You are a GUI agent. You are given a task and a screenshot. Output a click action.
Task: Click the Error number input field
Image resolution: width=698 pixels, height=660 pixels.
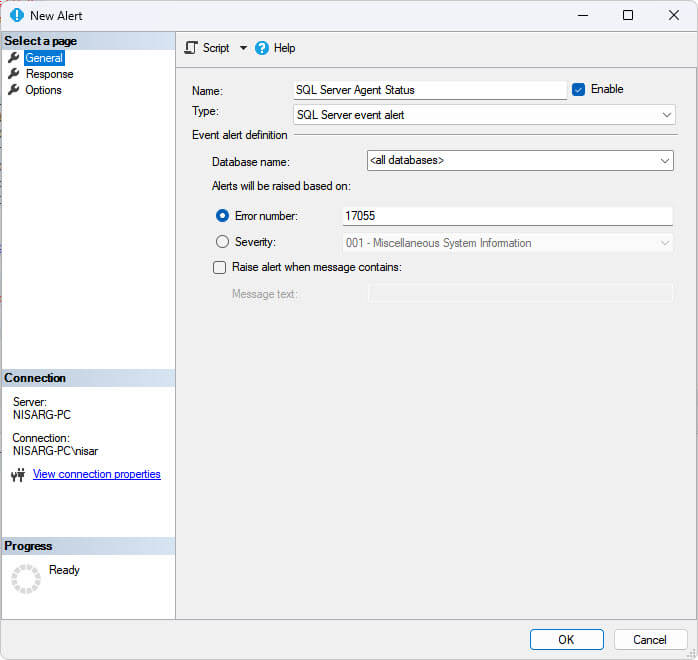pyautogui.click(x=507, y=216)
